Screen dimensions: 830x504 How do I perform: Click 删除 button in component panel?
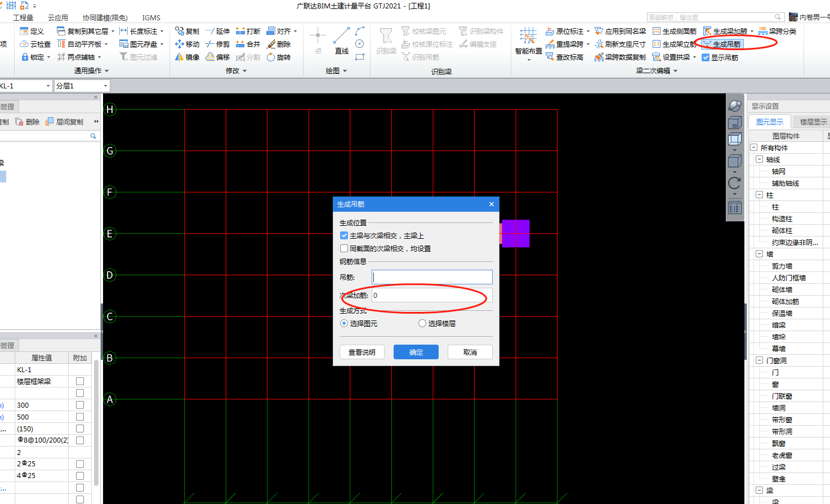(x=28, y=122)
